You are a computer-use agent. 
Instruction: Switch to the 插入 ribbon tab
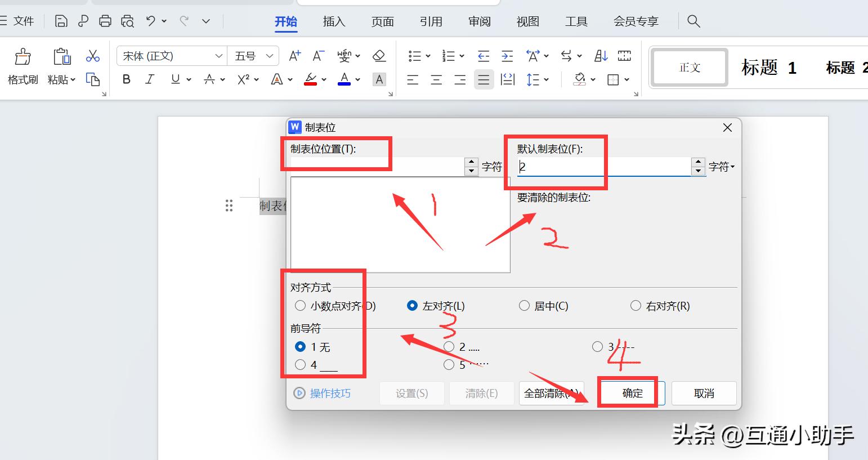pos(334,21)
